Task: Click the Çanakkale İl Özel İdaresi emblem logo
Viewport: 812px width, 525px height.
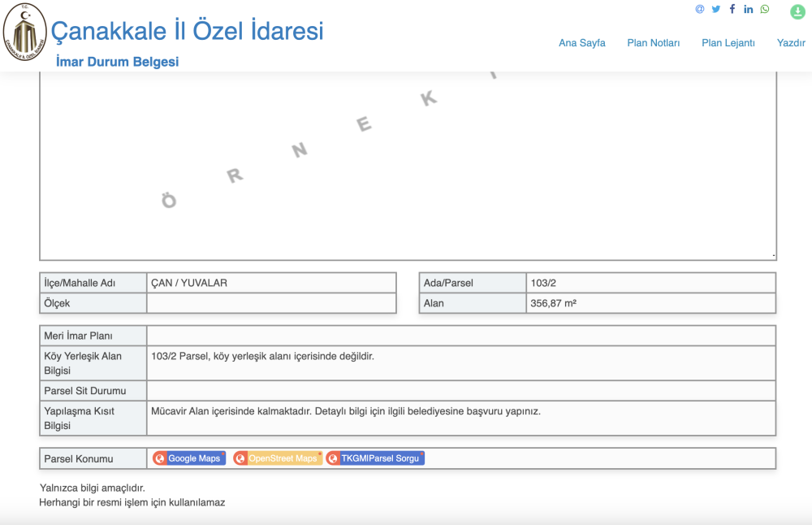Action: coord(25,32)
